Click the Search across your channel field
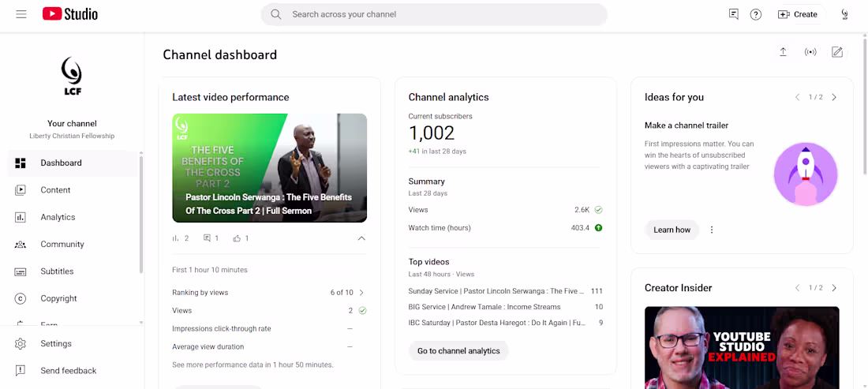This screenshot has width=868, height=389. (434, 14)
